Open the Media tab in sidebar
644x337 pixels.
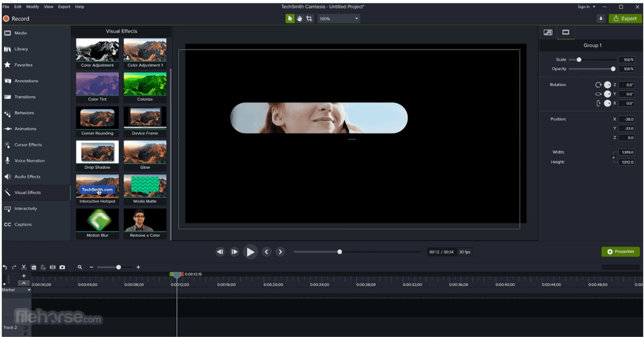35,33
